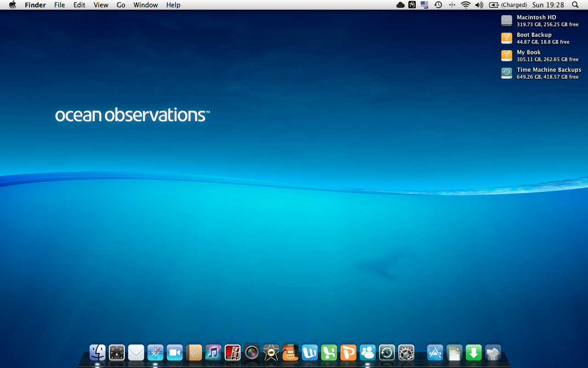
Task: Open the volume control in menu bar
Action: (479, 5)
